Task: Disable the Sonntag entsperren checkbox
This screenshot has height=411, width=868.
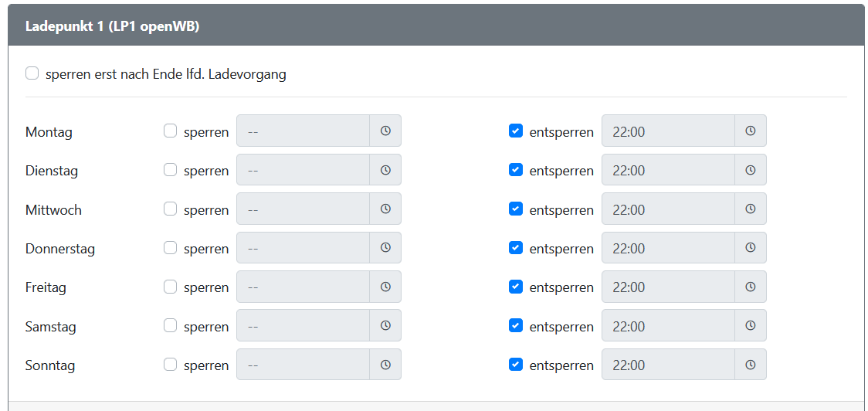Action: (516, 365)
